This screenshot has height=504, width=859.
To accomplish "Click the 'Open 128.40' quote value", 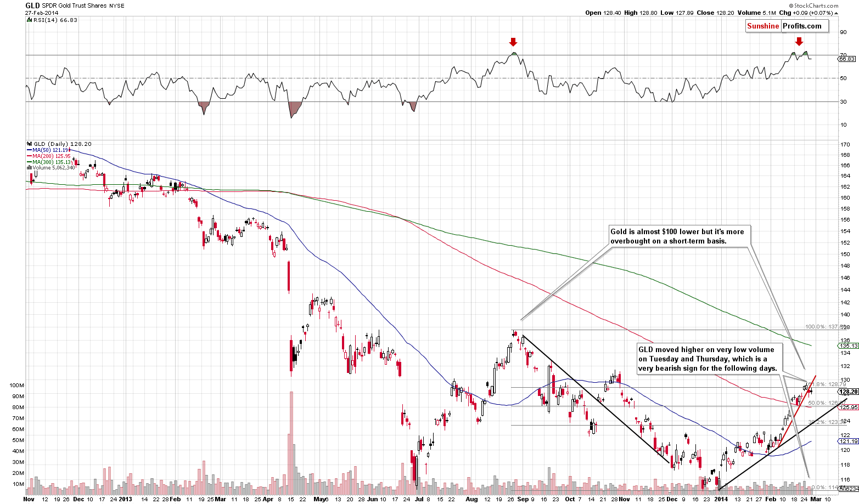I will click(x=602, y=13).
